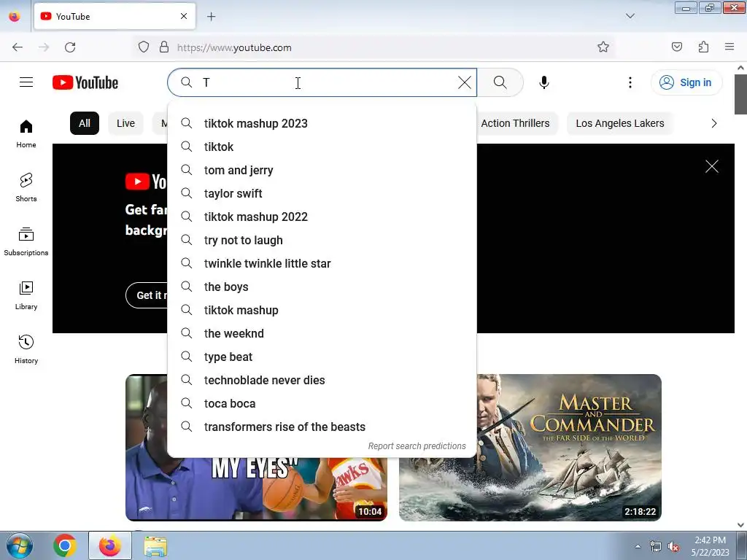The width and height of the screenshot is (747, 560).
Task: Open the three-dot settings menu
Action: [630, 82]
